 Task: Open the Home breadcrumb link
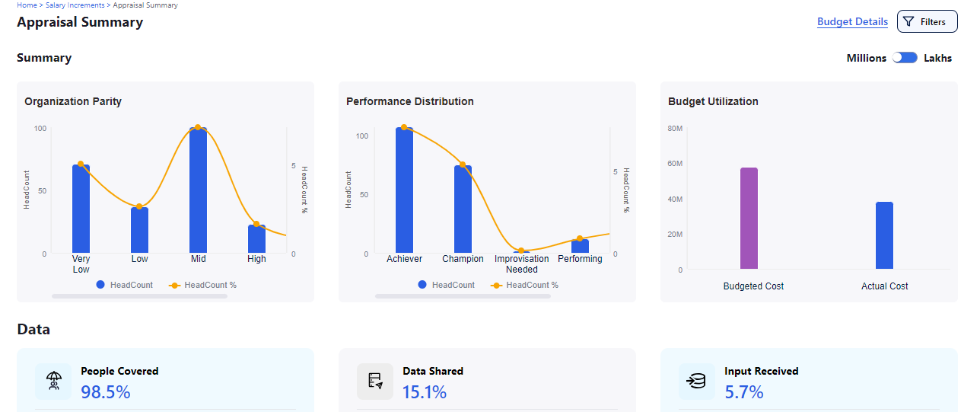point(26,5)
